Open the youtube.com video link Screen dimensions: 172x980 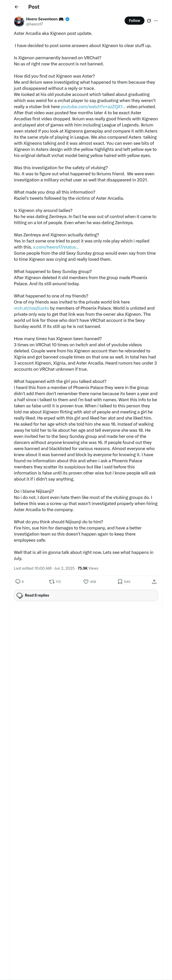[93, 107]
